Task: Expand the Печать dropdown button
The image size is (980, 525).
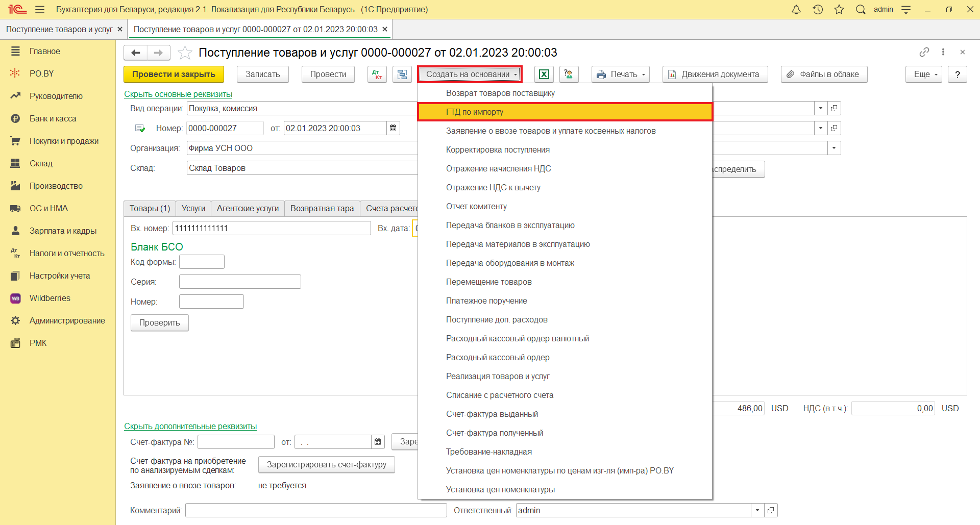Action: click(621, 74)
